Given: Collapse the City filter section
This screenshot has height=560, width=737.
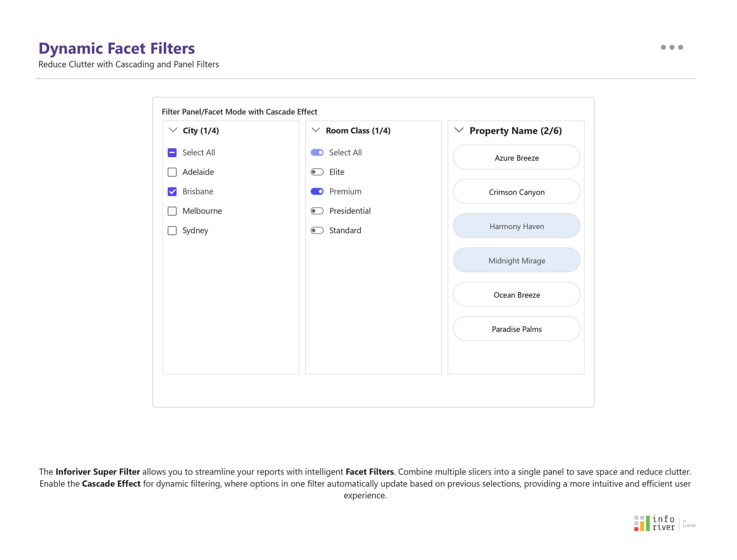Looking at the screenshot, I should [172, 130].
